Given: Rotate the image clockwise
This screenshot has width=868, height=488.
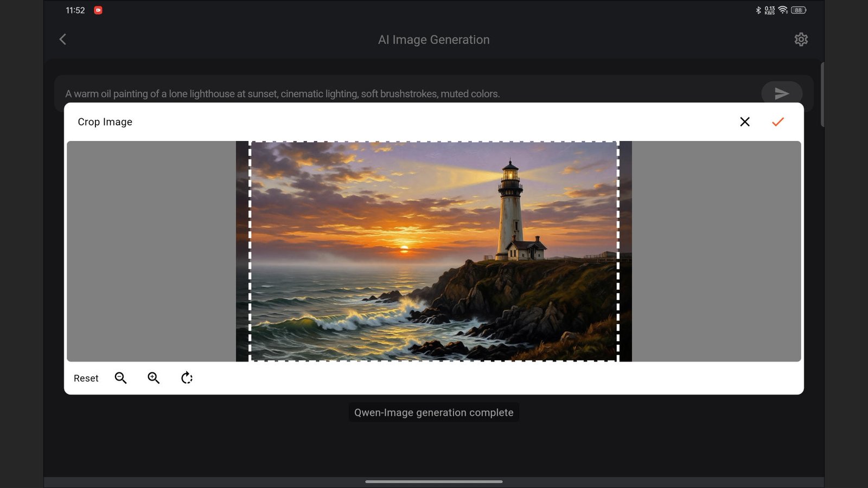Looking at the screenshot, I should point(187,378).
